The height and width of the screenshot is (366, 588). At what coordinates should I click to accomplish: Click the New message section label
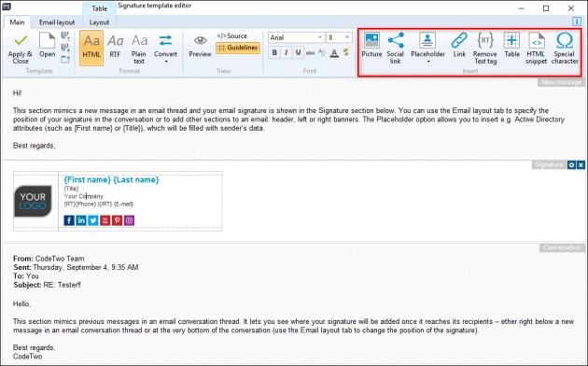tap(561, 82)
